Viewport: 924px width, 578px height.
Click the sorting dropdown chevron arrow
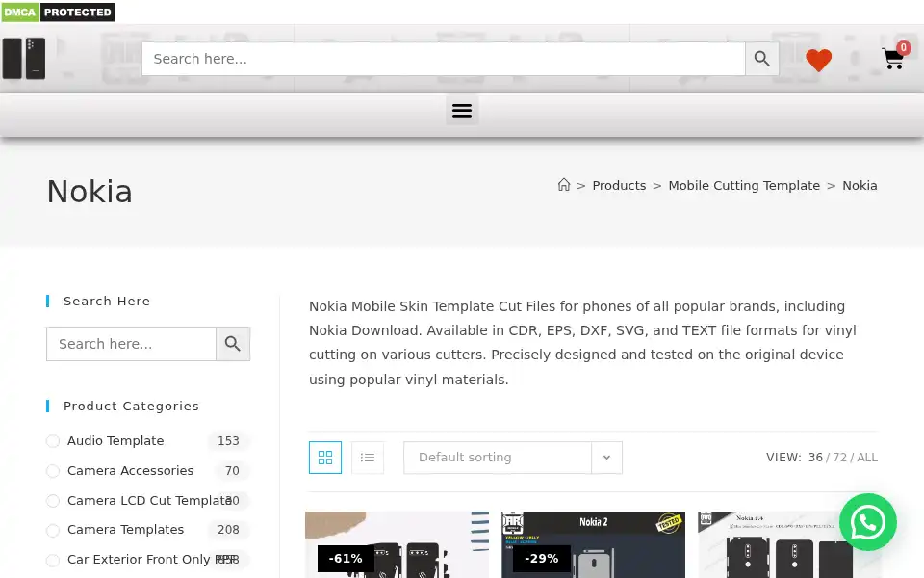pyautogui.click(x=607, y=458)
